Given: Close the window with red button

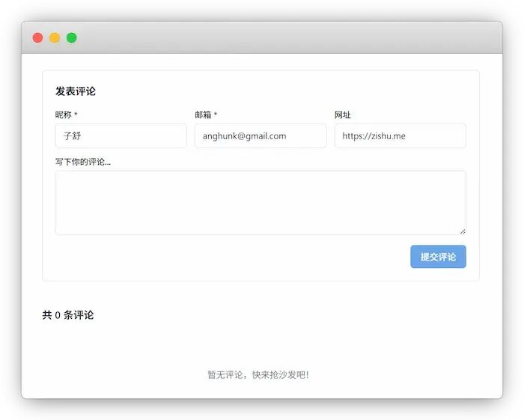Looking at the screenshot, I should 37,37.
